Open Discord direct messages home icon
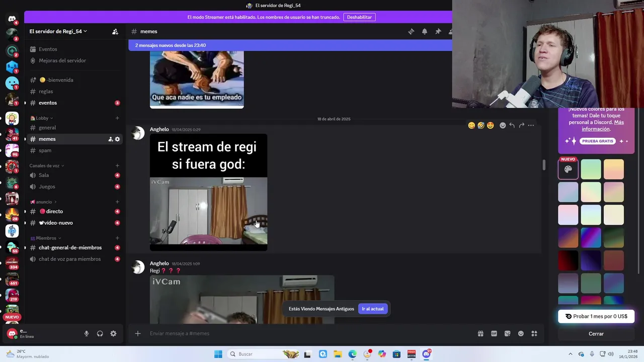 click(x=12, y=19)
